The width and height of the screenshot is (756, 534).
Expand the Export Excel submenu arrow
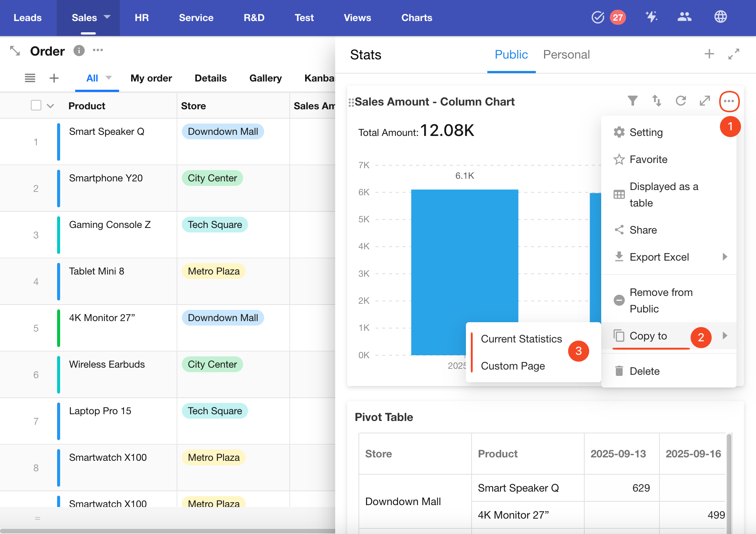click(725, 257)
